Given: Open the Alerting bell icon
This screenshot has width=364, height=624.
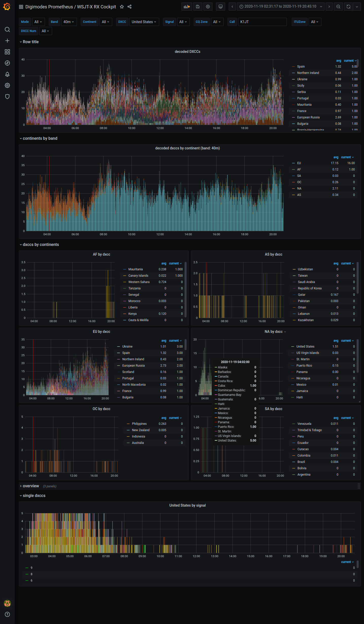Looking at the screenshot, I should pyautogui.click(x=7, y=74).
